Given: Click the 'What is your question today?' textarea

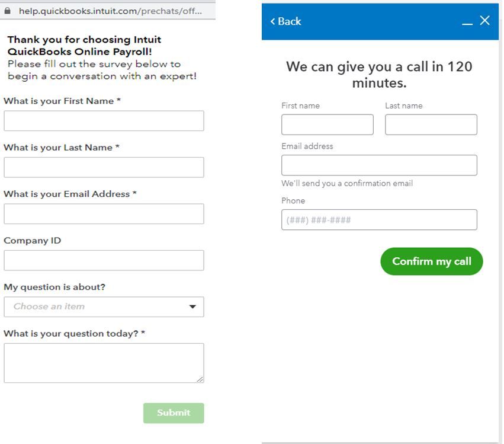Looking at the screenshot, I should [104, 363].
